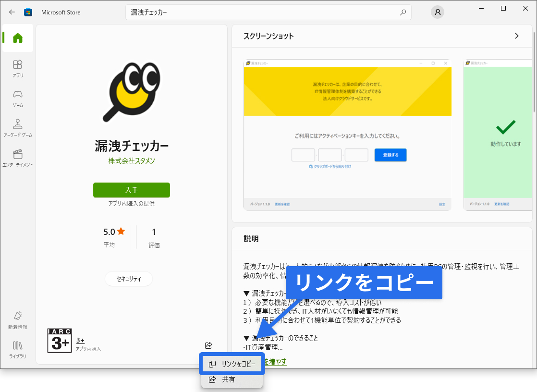This screenshot has height=392, width=537.
Task: Click the IARC 3+ rating badge
Action: click(60, 341)
